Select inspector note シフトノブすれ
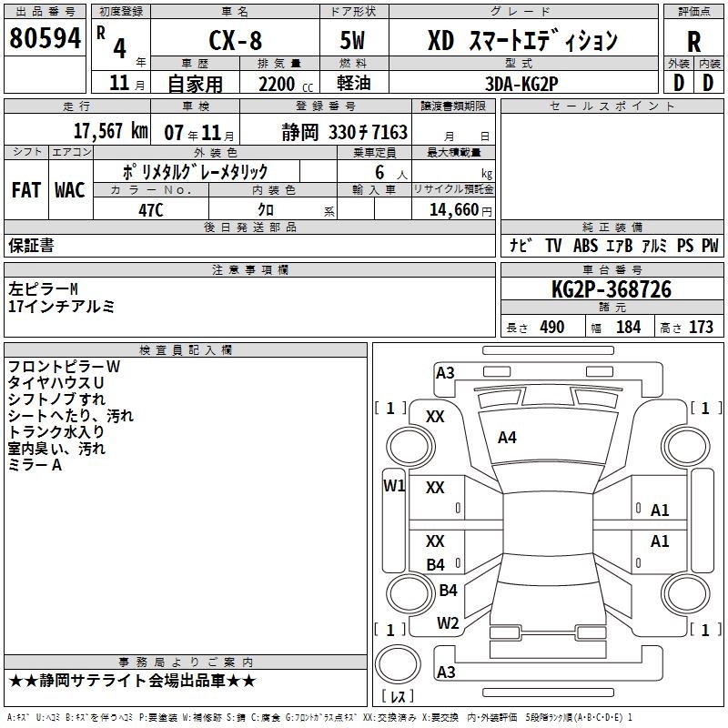This screenshot has height=728, width=728. click(56, 399)
